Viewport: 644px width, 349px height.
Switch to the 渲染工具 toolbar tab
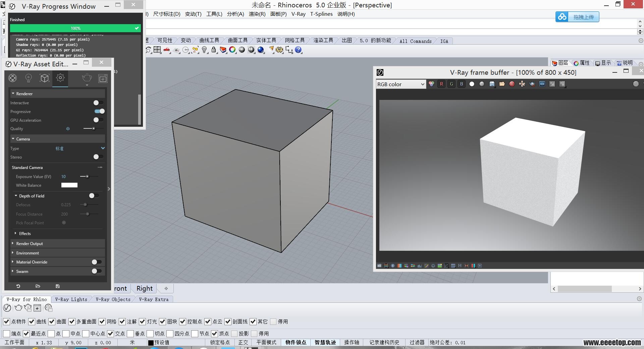coord(323,41)
